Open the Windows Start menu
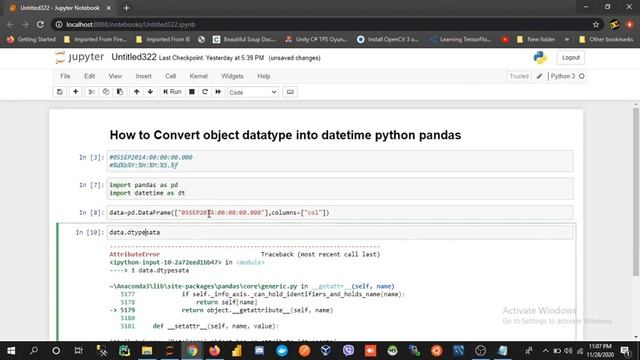This screenshot has height=360, width=640. 11,351
